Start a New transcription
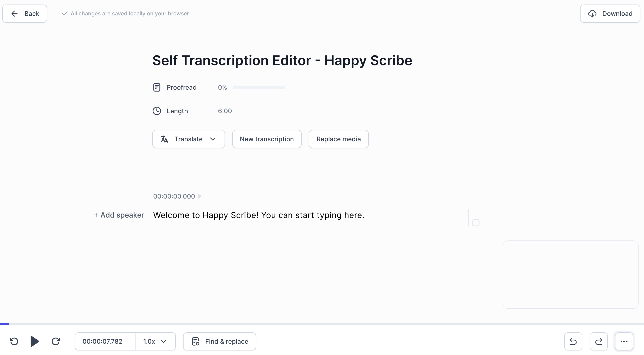Viewport: 644px width, 355px height. coord(267,139)
